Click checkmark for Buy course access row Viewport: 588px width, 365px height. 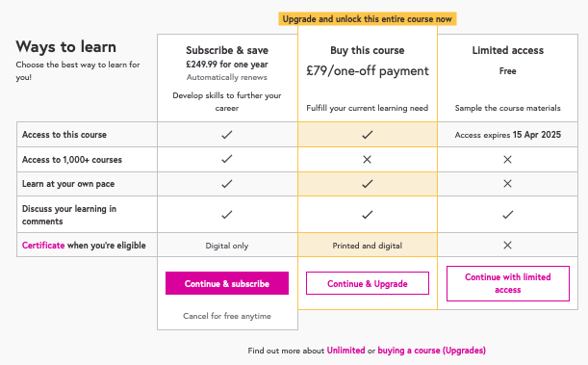(x=367, y=134)
